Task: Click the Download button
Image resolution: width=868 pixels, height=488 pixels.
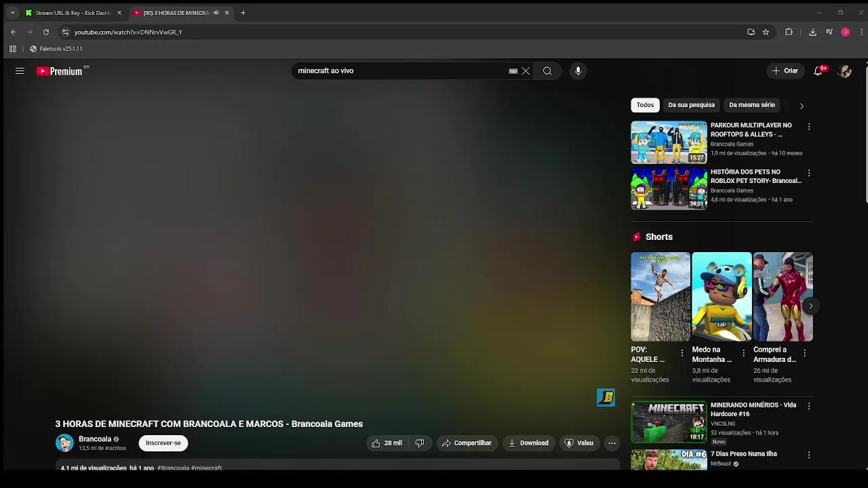Action: point(528,443)
